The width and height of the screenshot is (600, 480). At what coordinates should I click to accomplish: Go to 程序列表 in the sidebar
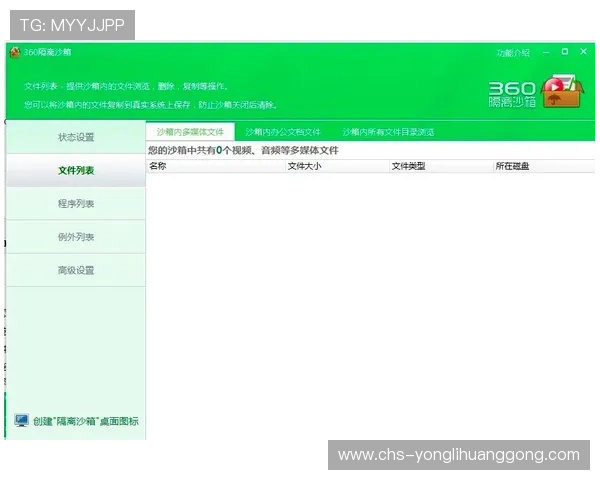point(76,204)
